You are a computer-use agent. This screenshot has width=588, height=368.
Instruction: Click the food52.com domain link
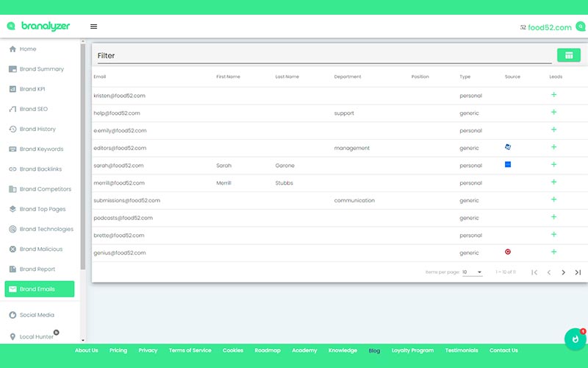coord(549,27)
